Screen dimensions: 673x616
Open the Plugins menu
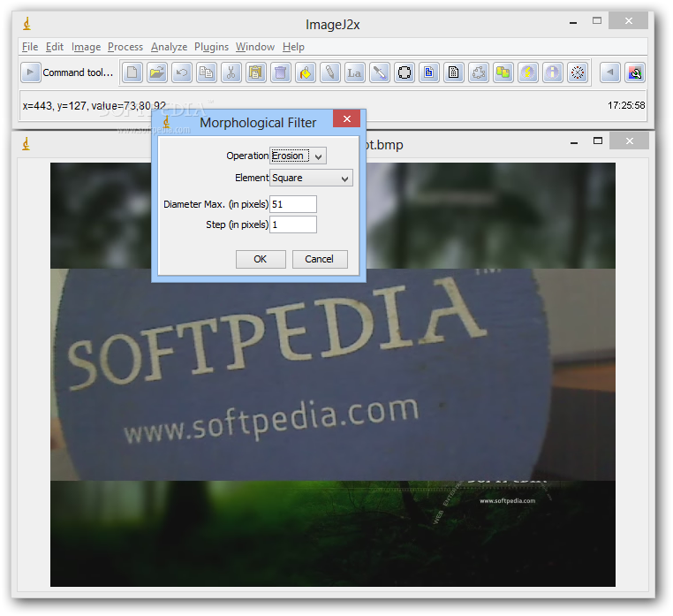pyautogui.click(x=212, y=47)
